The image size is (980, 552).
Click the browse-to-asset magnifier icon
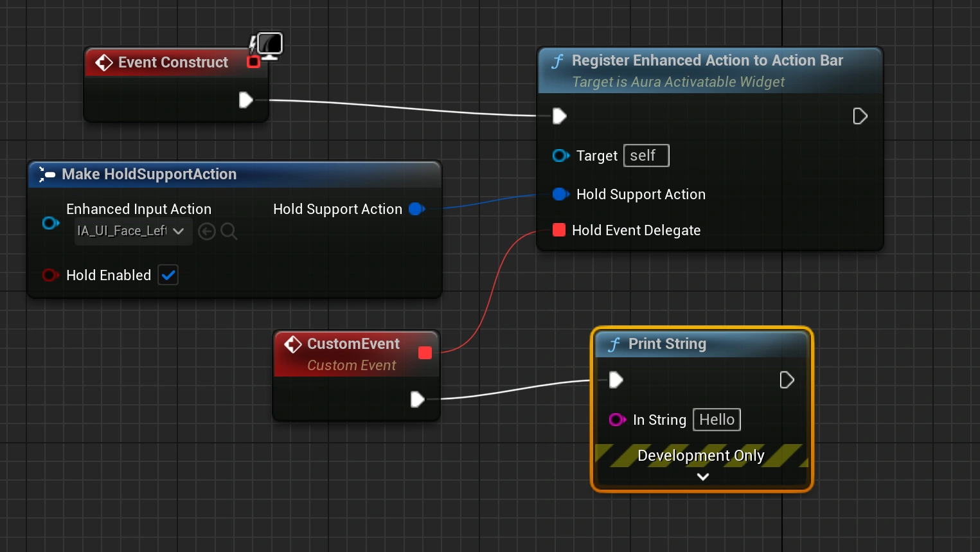click(229, 231)
